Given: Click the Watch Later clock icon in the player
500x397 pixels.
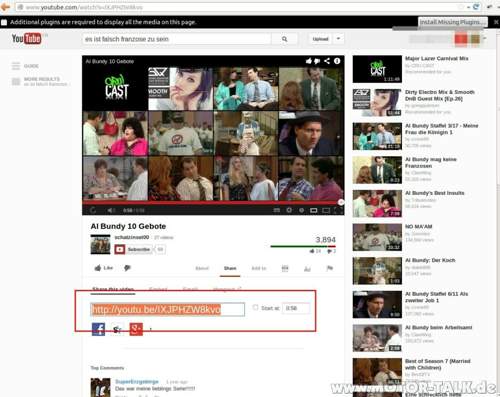Looking at the screenshot, I should pyautogui.click(x=301, y=210).
